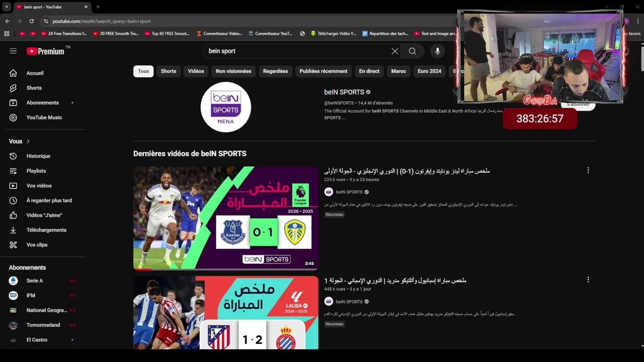Select the Maroc filter chip
This screenshot has height=362, width=644.
point(398,71)
